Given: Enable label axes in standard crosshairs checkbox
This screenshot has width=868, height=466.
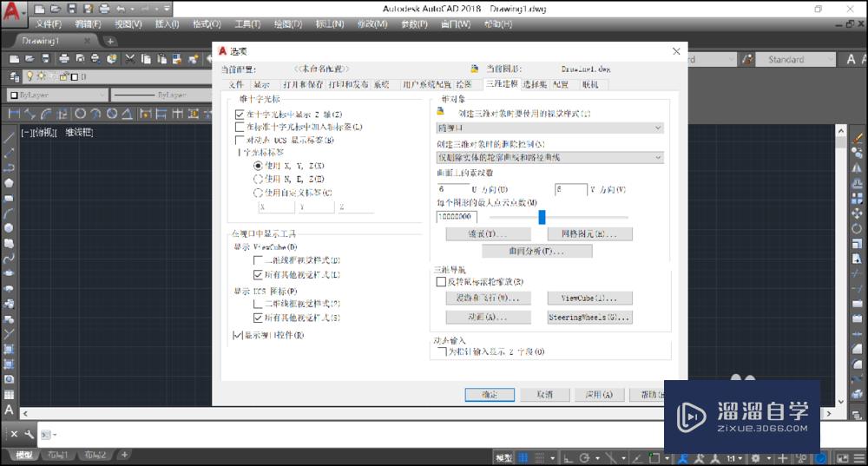Looking at the screenshot, I should (x=240, y=127).
